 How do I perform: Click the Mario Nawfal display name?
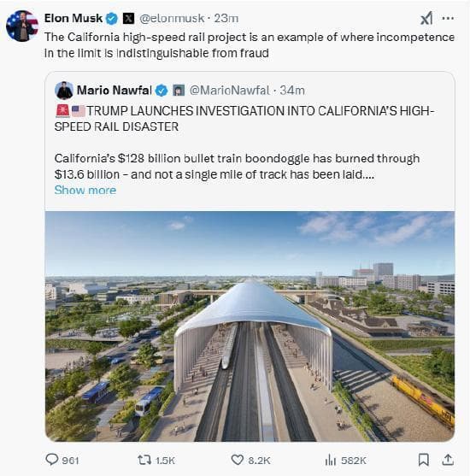coord(115,91)
